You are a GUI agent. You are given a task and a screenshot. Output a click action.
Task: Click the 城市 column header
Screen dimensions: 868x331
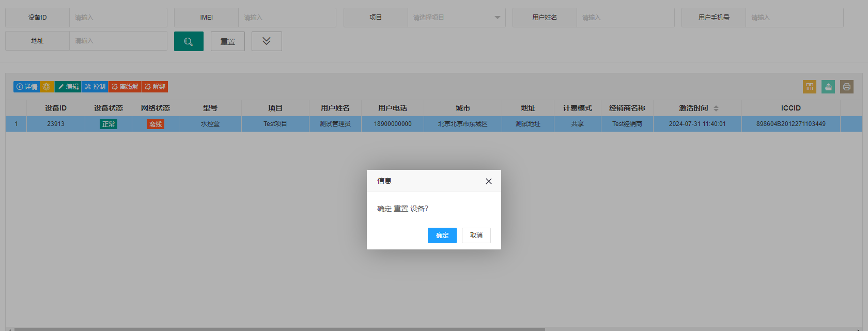463,108
